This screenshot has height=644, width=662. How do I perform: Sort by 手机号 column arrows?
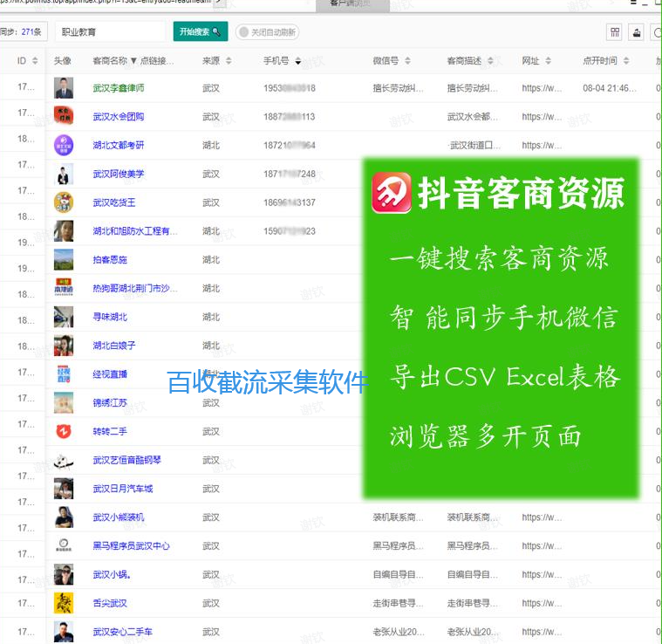coord(298,61)
